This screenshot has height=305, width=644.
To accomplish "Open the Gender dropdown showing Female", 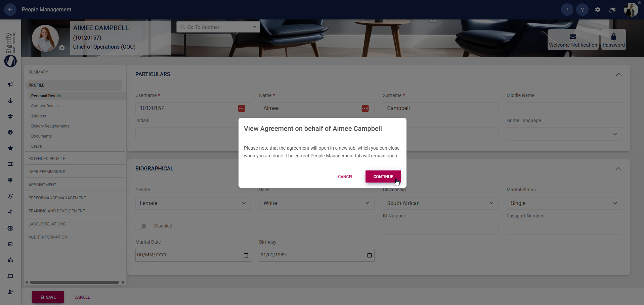I will tap(193, 203).
